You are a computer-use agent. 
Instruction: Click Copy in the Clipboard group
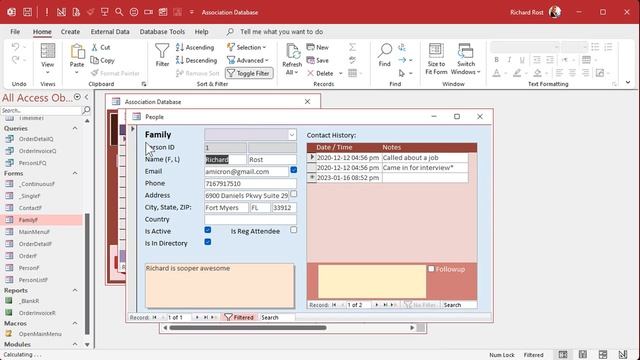click(102, 60)
